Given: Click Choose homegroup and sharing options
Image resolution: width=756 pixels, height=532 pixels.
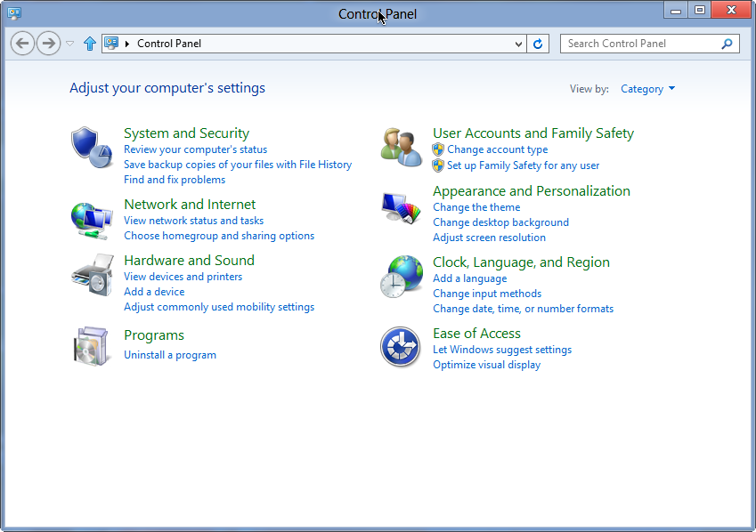Looking at the screenshot, I should [x=219, y=236].
